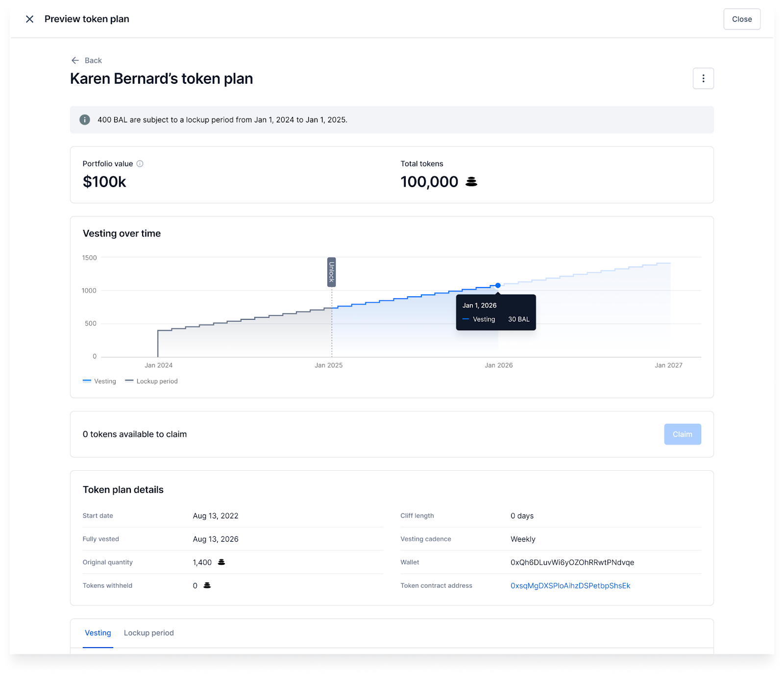Click the vesting progress point on the chart
784x675 pixels.
pyautogui.click(x=498, y=285)
